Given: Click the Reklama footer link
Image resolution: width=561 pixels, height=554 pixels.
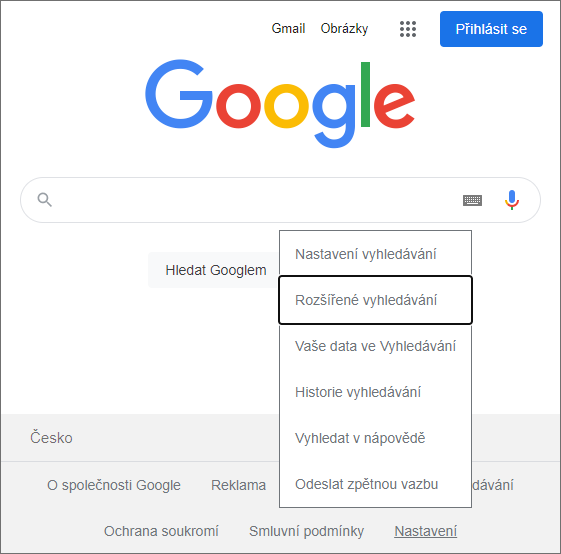Looking at the screenshot, I should [238, 485].
